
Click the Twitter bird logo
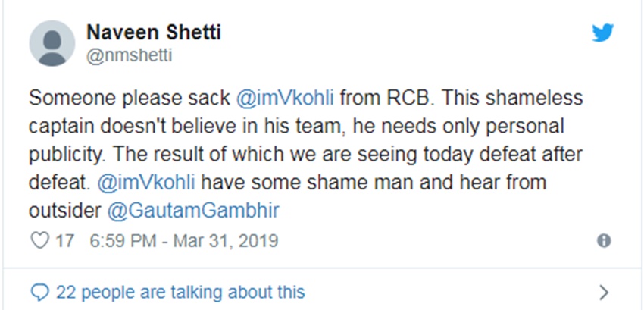(x=602, y=33)
